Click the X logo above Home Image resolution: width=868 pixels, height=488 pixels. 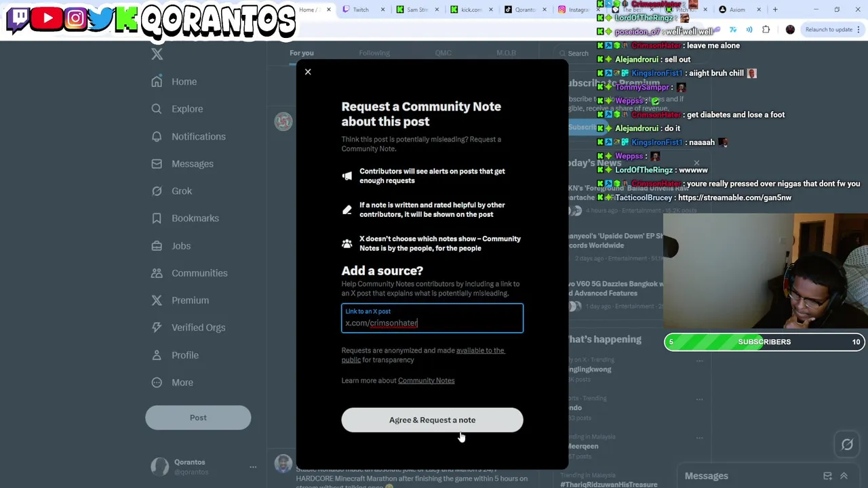click(157, 54)
